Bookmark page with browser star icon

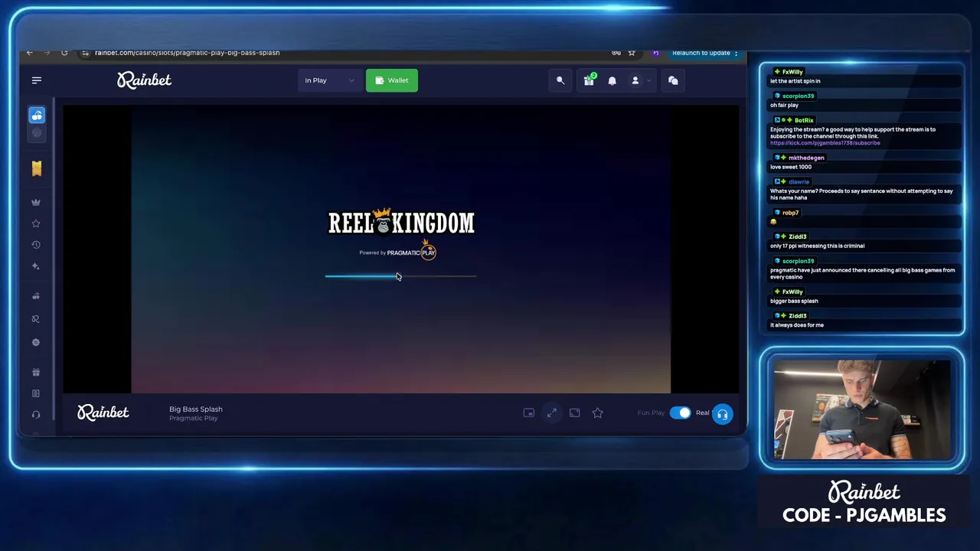pyautogui.click(x=632, y=53)
